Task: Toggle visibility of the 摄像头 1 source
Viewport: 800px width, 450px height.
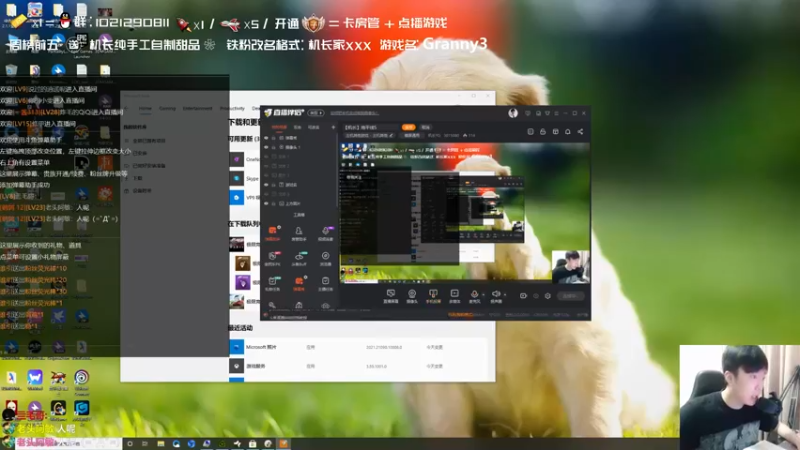Action: [x=266, y=147]
